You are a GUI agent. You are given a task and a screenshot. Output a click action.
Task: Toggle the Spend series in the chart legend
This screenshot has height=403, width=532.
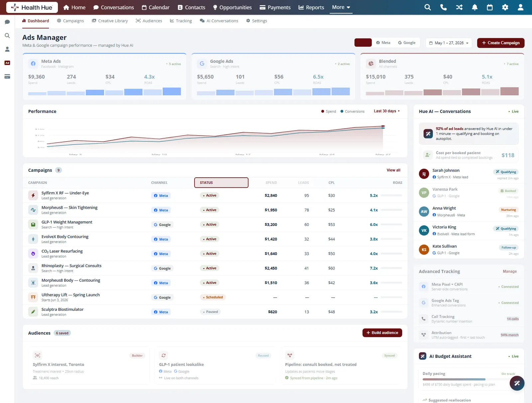(x=329, y=111)
